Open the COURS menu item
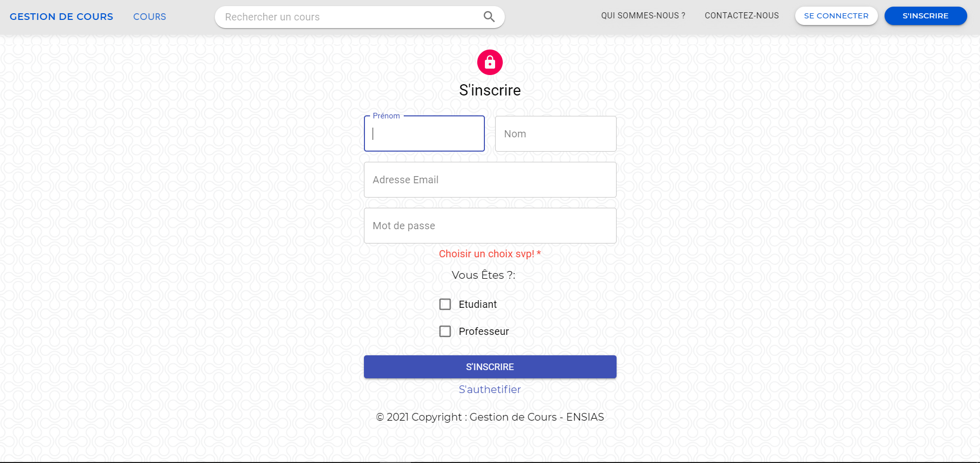Screen dimensions: 980x463 coord(149,16)
